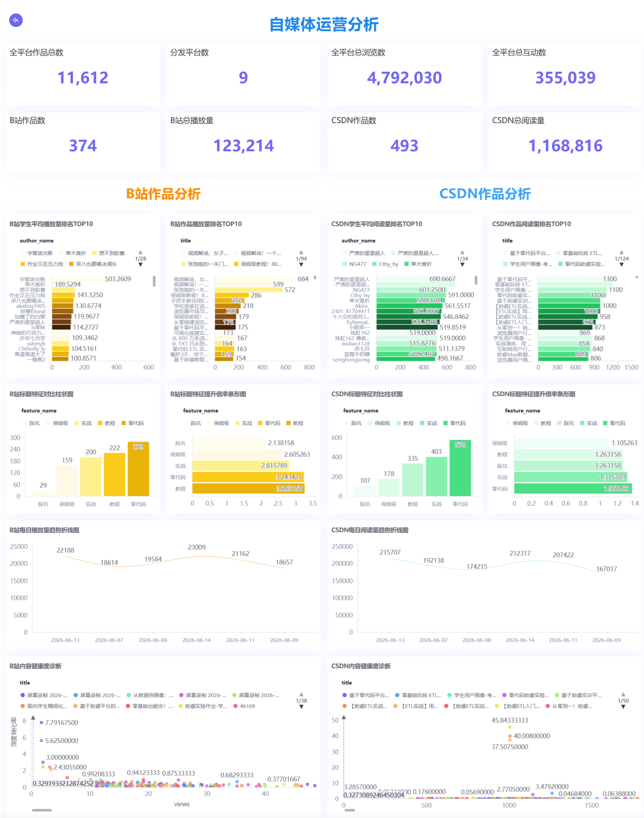Page down the 1/50 CSDN health legend
Screen dimensions: 644x818
tap(623, 707)
